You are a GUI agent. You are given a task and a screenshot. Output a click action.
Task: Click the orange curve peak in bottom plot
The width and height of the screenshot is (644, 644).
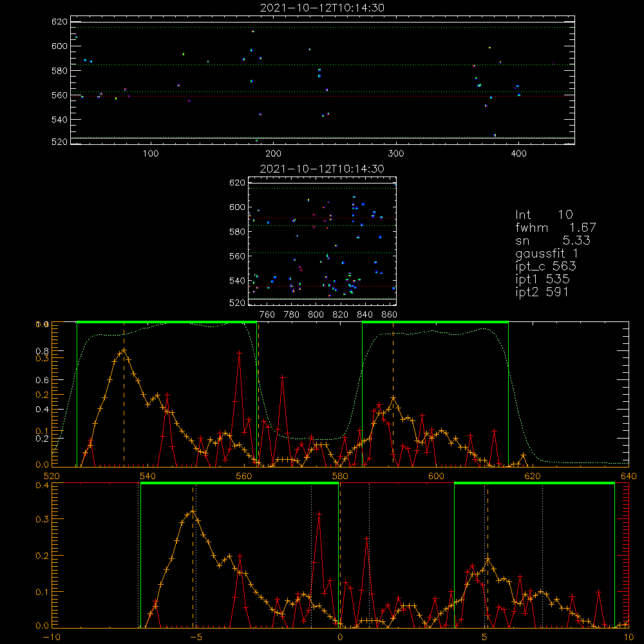click(193, 512)
